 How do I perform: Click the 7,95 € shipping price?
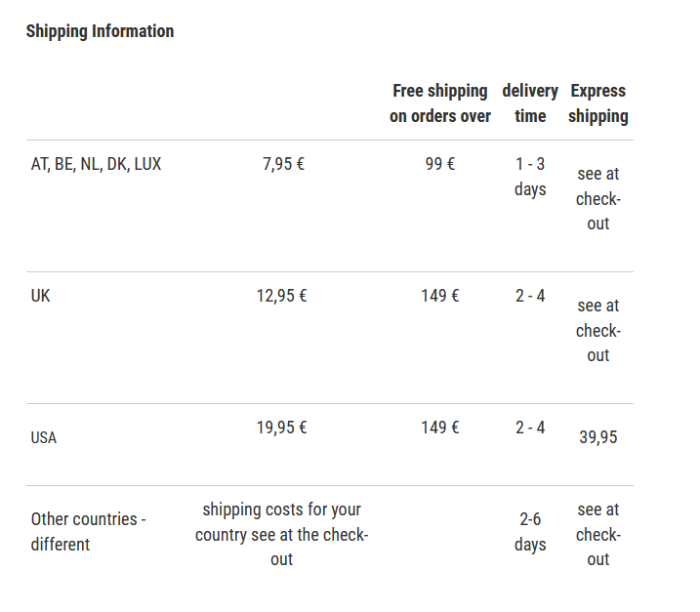(283, 164)
